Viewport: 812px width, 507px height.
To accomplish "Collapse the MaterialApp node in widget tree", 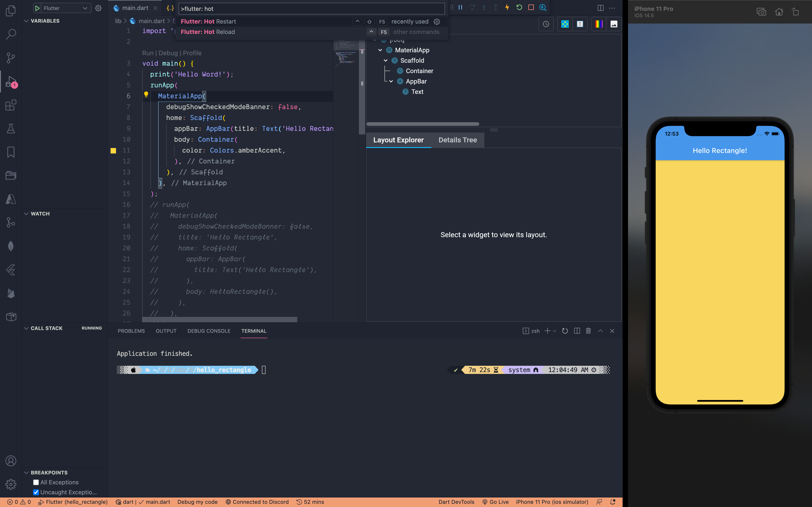I will (x=380, y=50).
